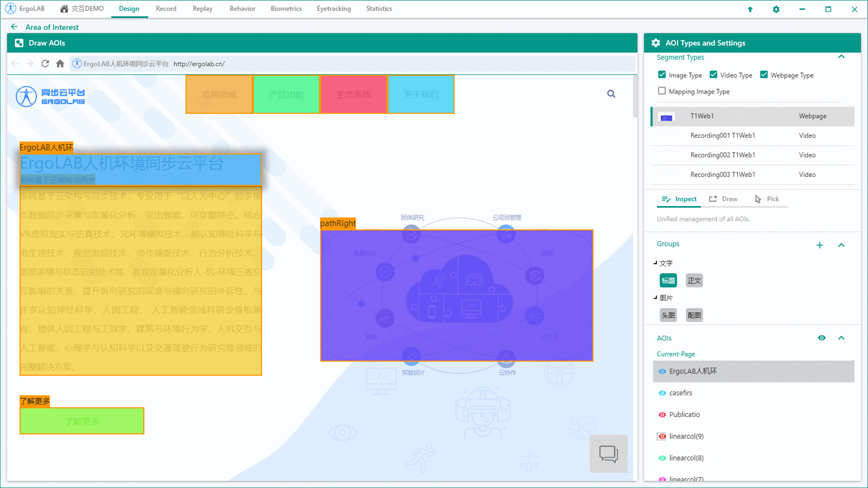
Task: Collapse the Groups section
Action: 841,245
